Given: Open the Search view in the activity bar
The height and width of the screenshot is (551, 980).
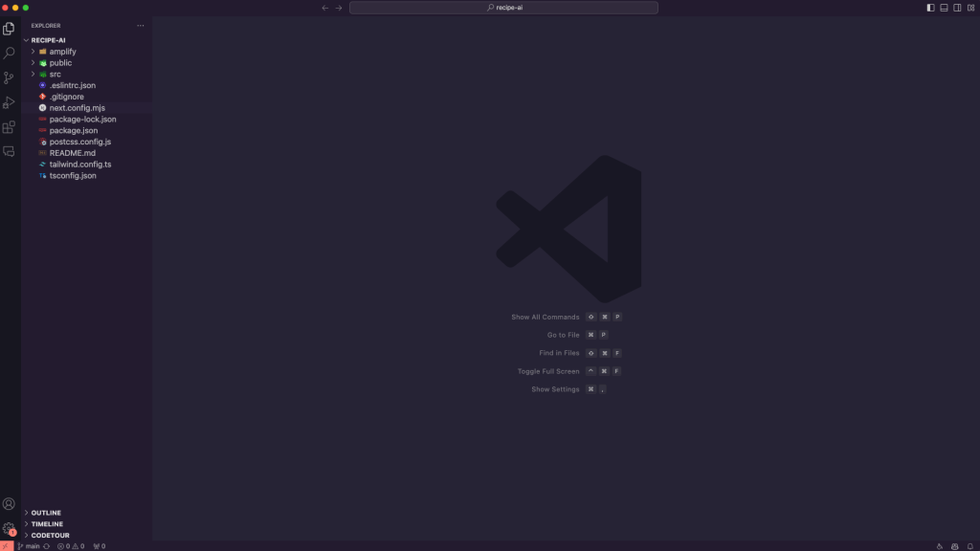Looking at the screenshot, I should [10, 53].
